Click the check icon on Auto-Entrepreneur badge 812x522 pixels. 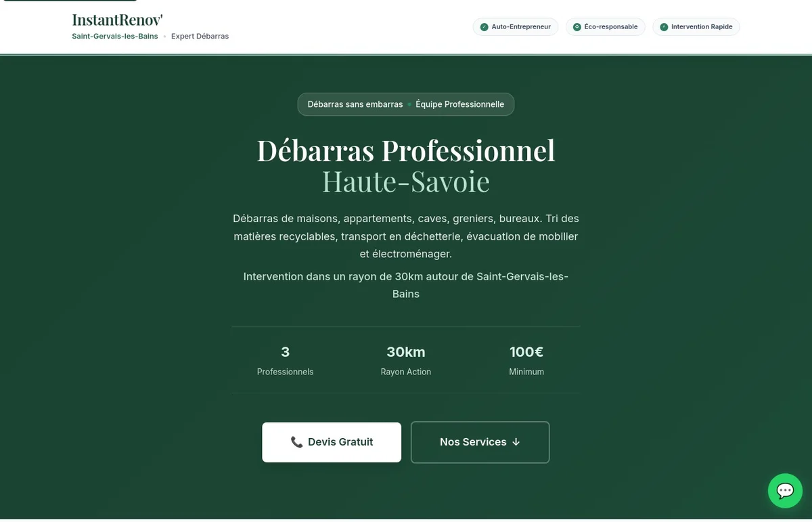(483, 27)
